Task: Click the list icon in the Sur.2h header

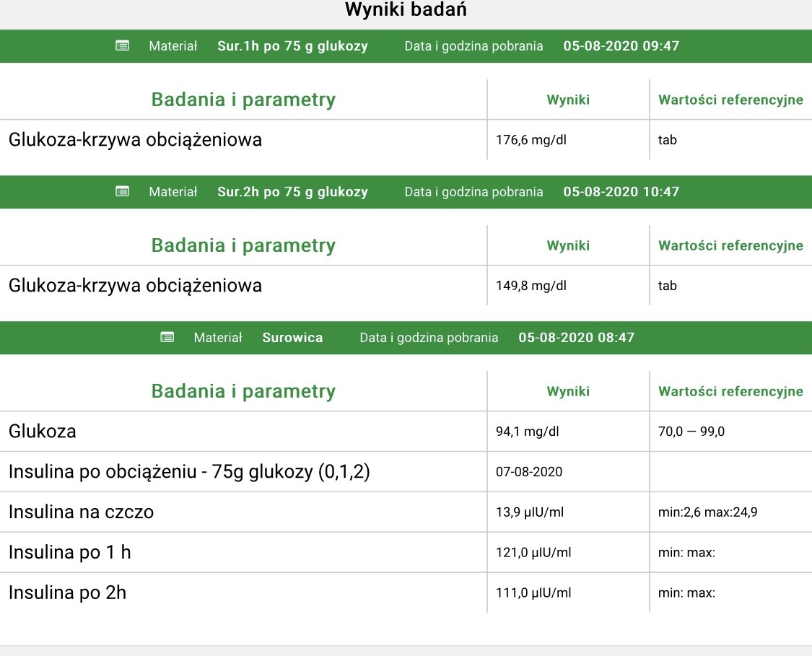Action: pos(122,192)
